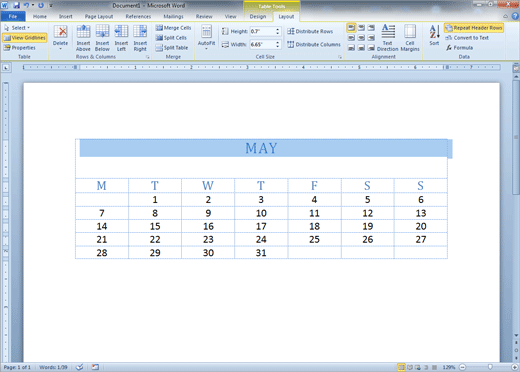Click the Sort icon
The height and width of the screenshot is (372, 520).
click(434, 35)
